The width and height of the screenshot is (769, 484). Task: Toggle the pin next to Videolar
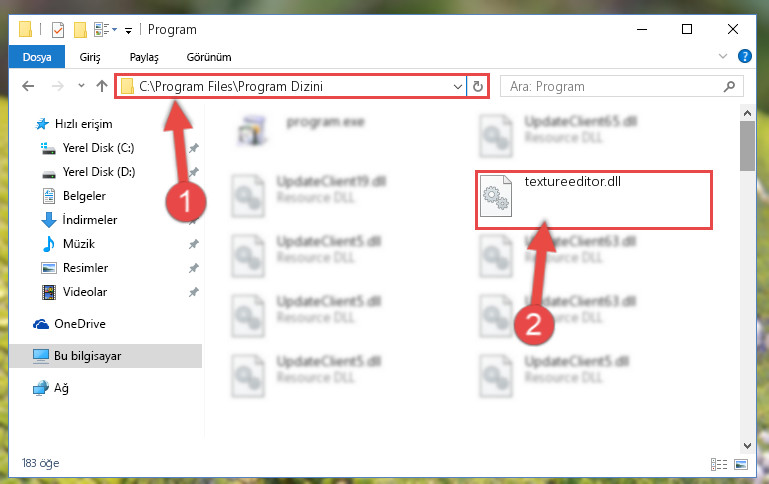(x=194, y=292)
